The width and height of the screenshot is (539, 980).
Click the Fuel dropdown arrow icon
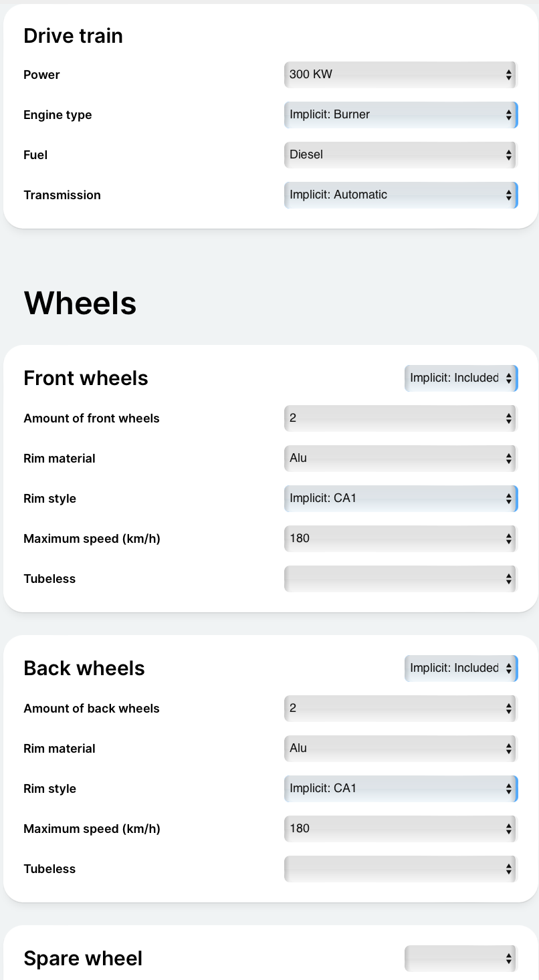point(509,155)
